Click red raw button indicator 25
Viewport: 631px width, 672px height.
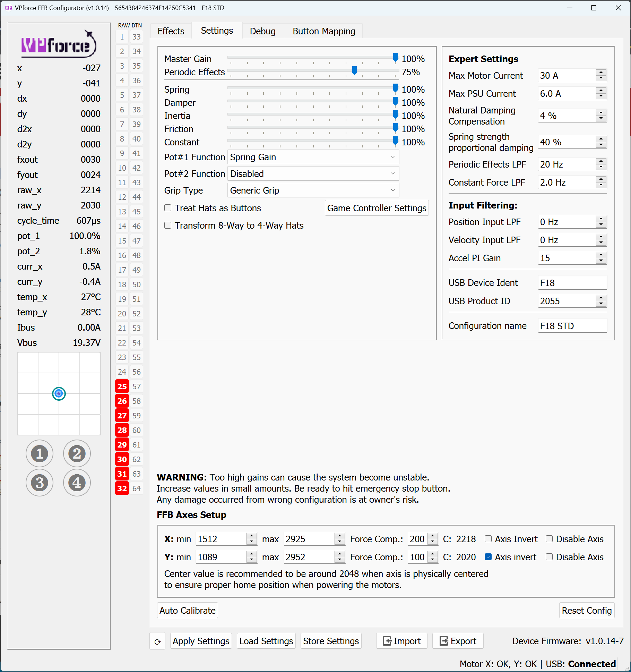122,386
